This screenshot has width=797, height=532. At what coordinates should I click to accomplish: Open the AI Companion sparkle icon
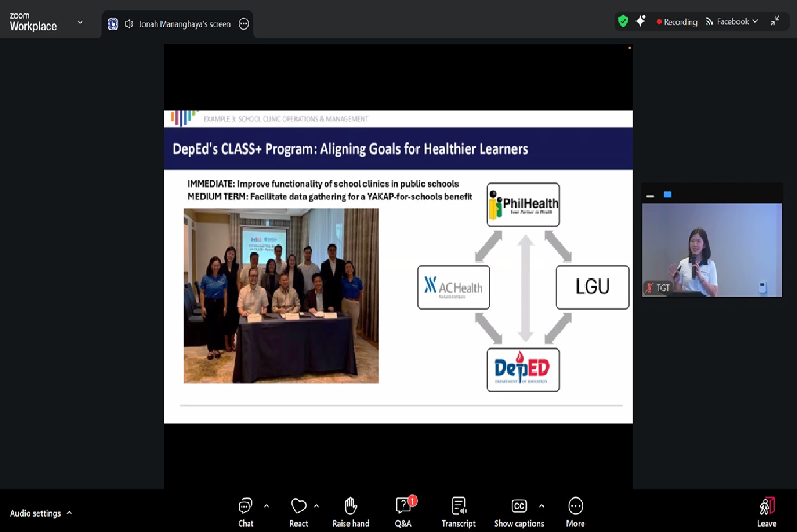pyautogui.click(x=641, y=21)
